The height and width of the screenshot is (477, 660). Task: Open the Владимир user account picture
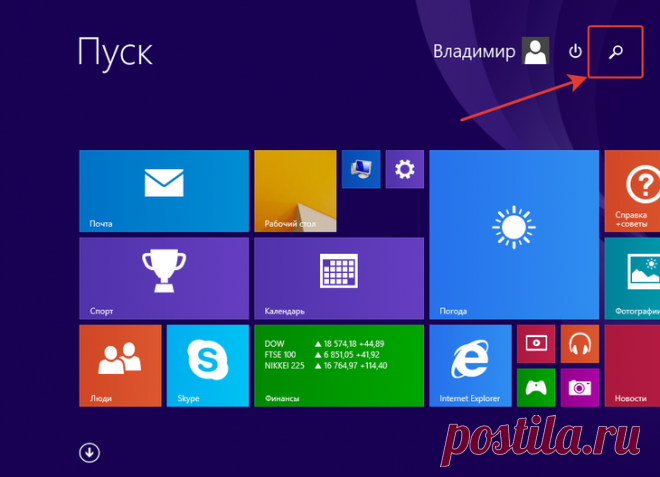[x=535, y=51]
